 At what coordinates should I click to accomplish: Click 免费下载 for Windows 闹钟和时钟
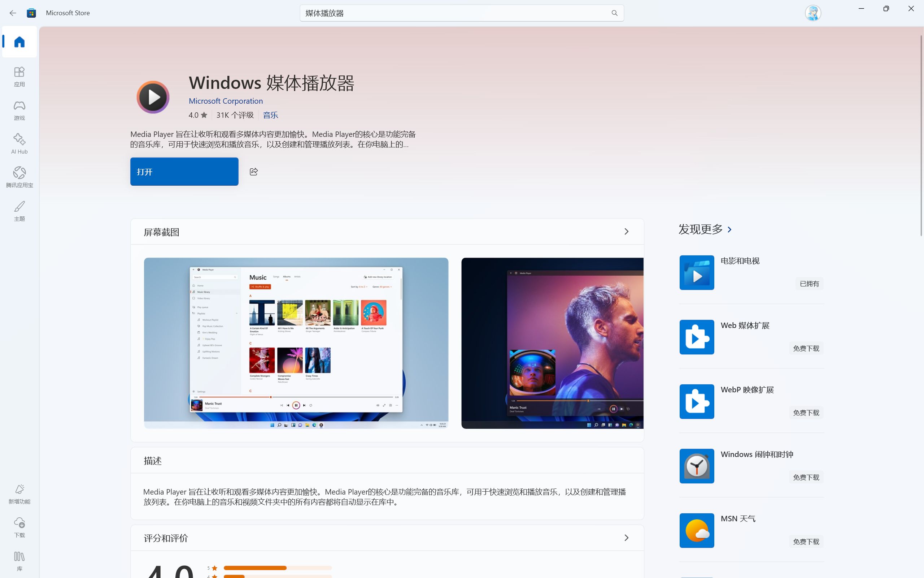(x=806, y=477)
